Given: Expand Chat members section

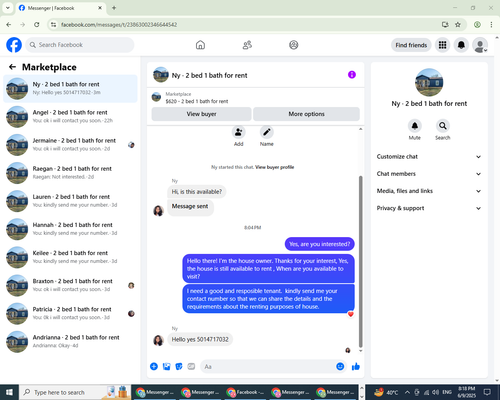Looking at the screenshot, I should click(x=429, y=174).
